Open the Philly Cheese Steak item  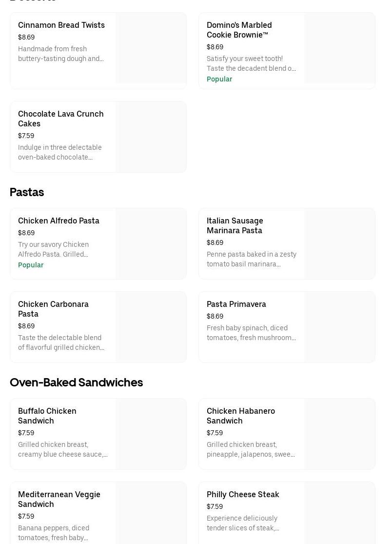(x=243, y=494)
